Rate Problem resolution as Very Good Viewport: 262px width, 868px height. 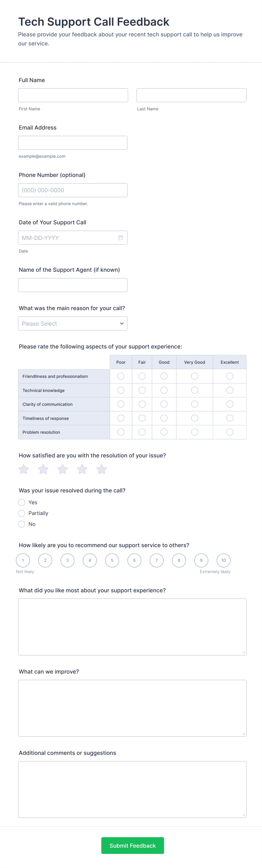pos(194,432)
